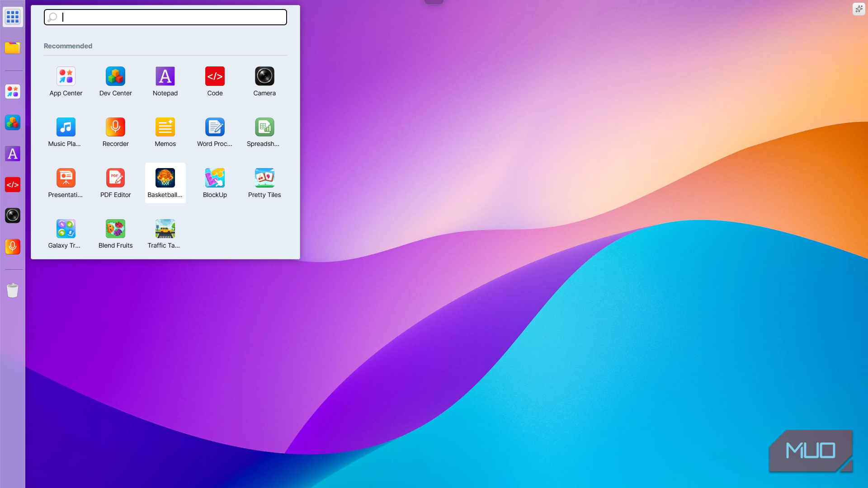Open the Spreadsheet app
Image resolution: width=868 pixels, height=488 pixels.
tap(264, 132)
